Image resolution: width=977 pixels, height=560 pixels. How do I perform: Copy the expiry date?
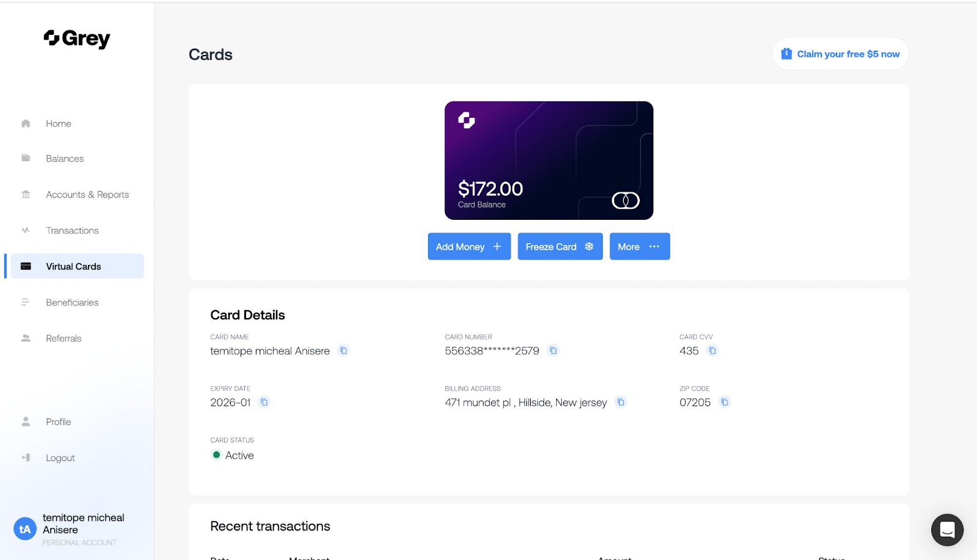pyautogui.click(x=264, y=402)
